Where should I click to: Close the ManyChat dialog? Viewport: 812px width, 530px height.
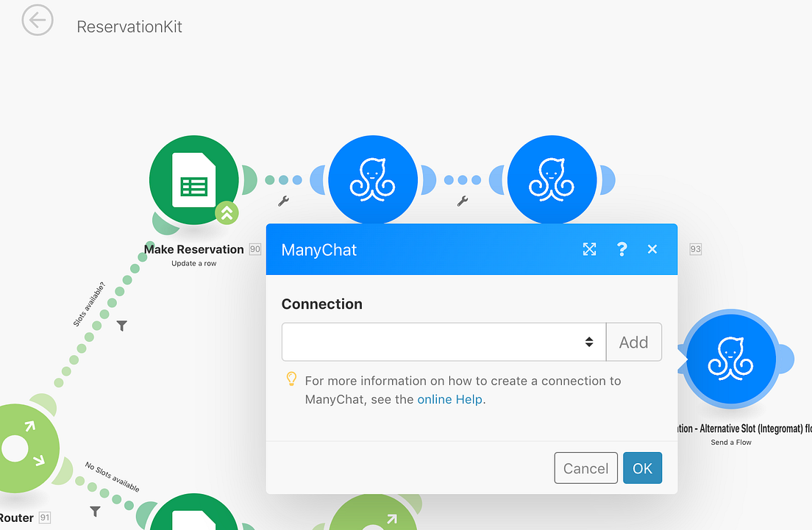[x=652, y=249]
